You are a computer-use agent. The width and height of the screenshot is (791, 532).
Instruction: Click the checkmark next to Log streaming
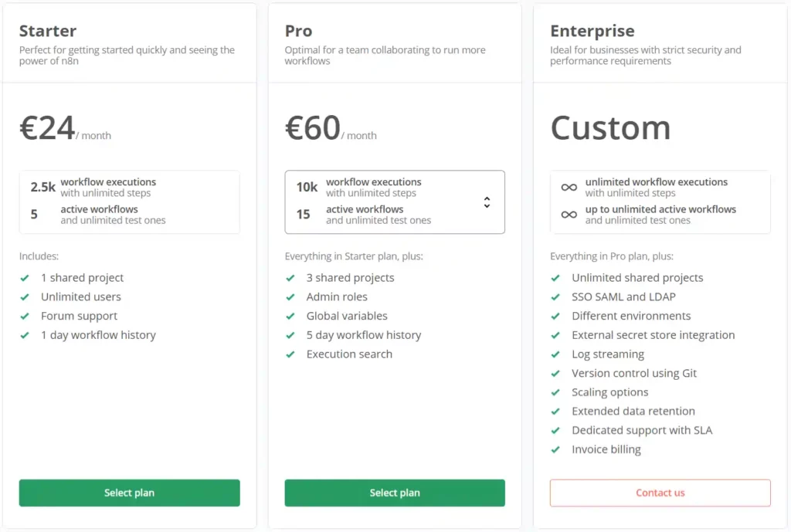click(555, 354)
